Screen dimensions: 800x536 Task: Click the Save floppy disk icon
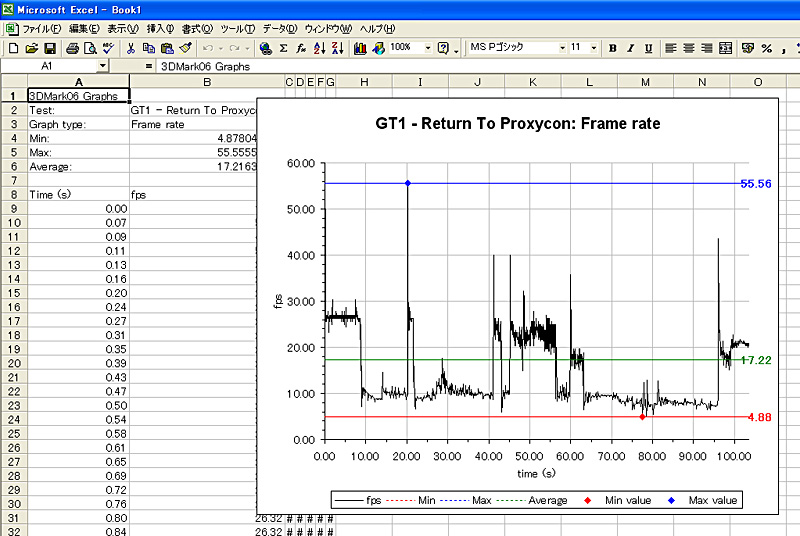(49, 48)
